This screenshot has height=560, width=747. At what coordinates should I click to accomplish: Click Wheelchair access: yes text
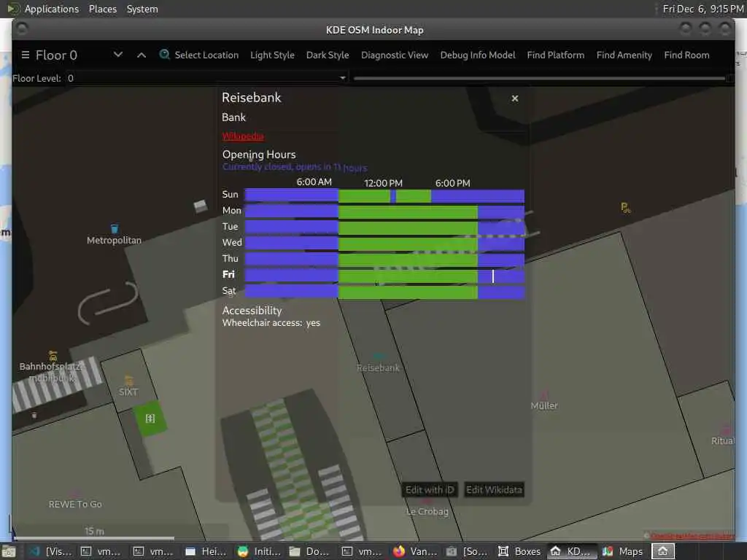271,323
